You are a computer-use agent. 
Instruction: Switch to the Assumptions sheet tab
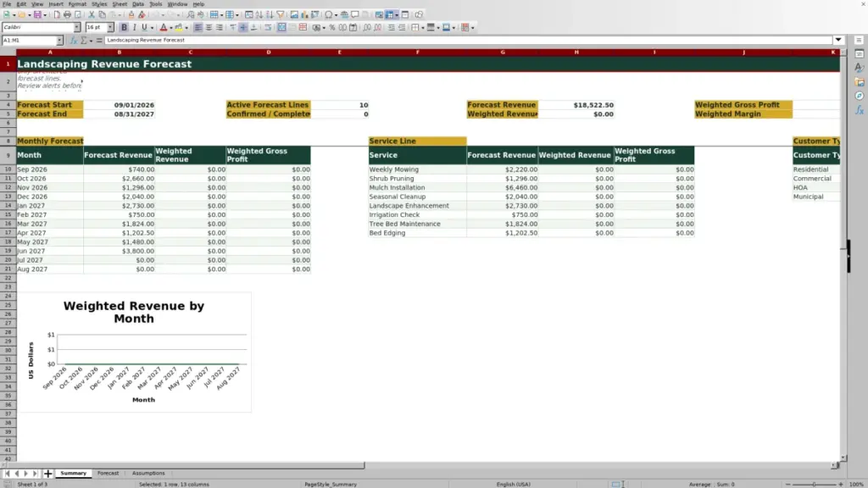[148, 473]
